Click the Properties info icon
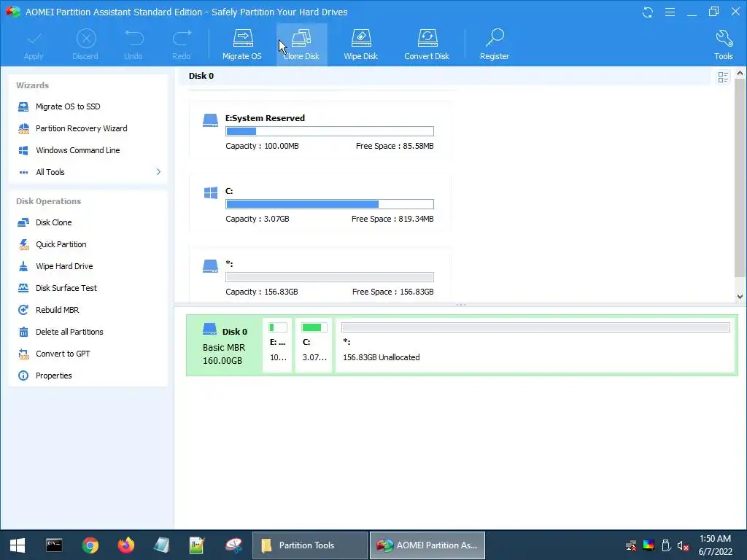The height and width of the screenshot is (560, 747). tap(23, 376)
